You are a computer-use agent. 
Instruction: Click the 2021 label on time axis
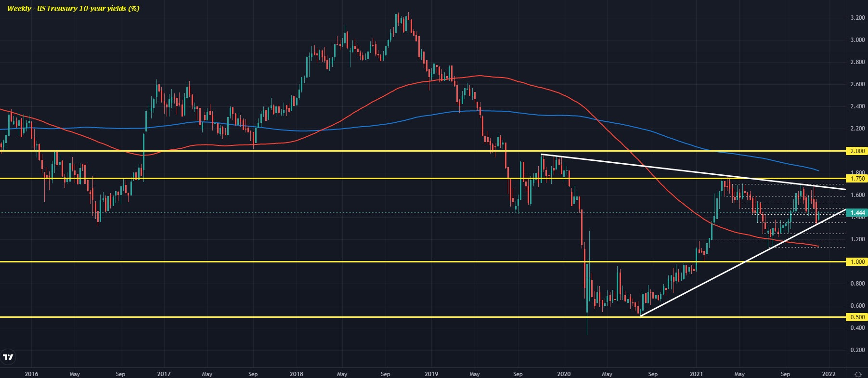[x=696, y=374]
